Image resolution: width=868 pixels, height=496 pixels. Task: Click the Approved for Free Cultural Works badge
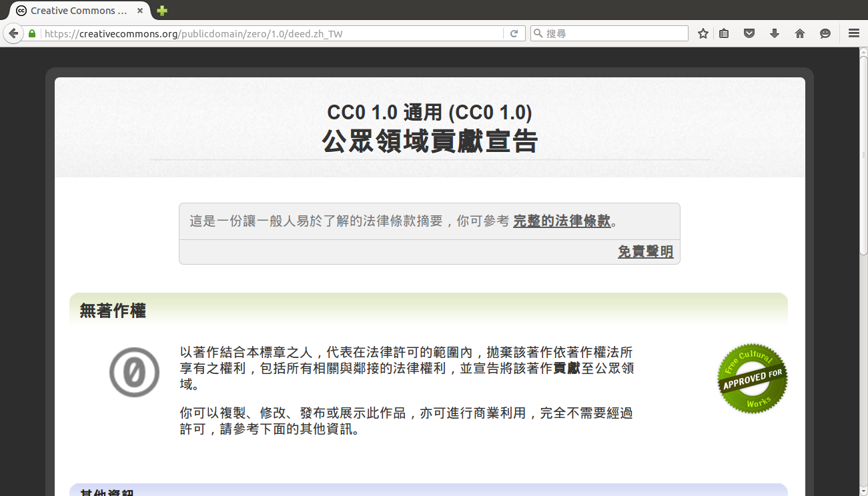(752, 378)
